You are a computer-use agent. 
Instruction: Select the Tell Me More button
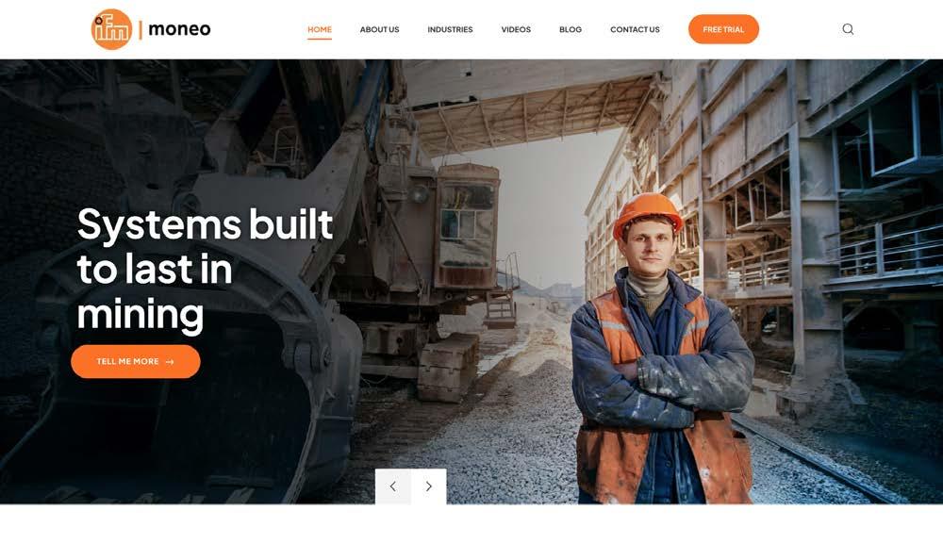tap(135, 361)
